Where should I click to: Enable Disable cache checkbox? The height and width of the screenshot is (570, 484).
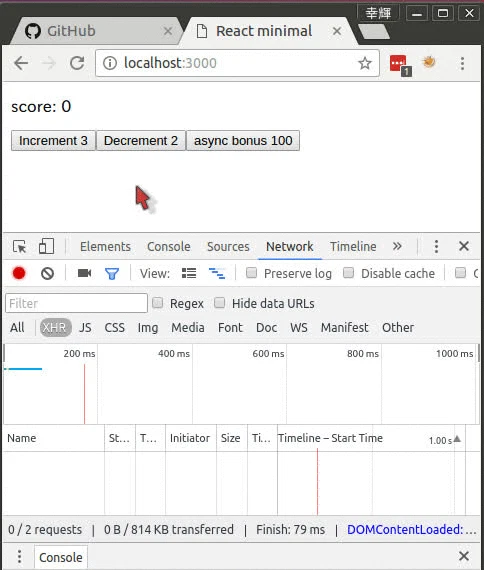point(348,273)
